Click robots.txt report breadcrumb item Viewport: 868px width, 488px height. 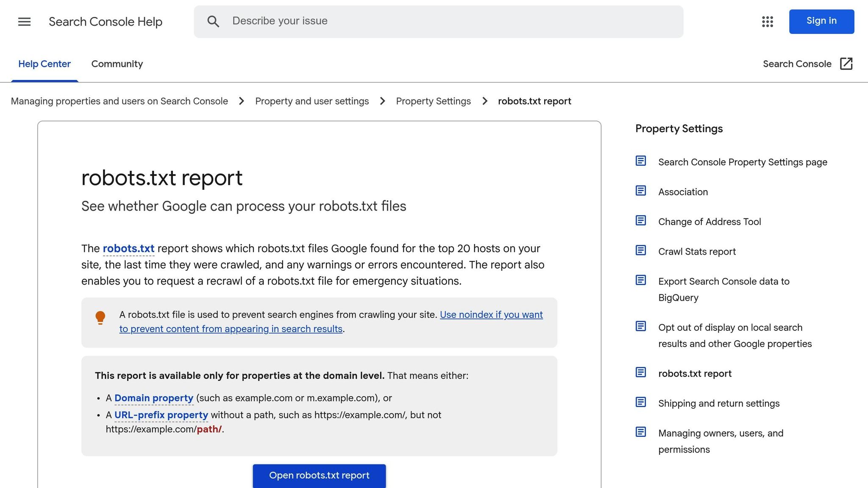(x=534, y=101)
